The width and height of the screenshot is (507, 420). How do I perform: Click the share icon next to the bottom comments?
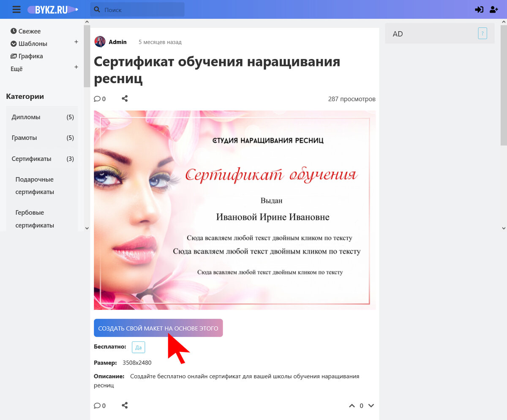point(125,405)
